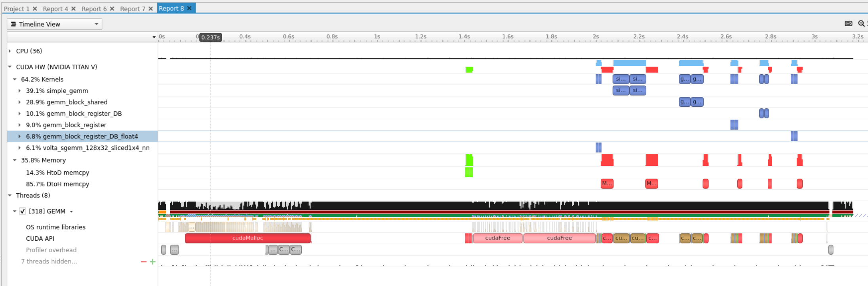The image size is (868, 286).
Task: Expand the CPU (36) row
Action: click(10, 51)
